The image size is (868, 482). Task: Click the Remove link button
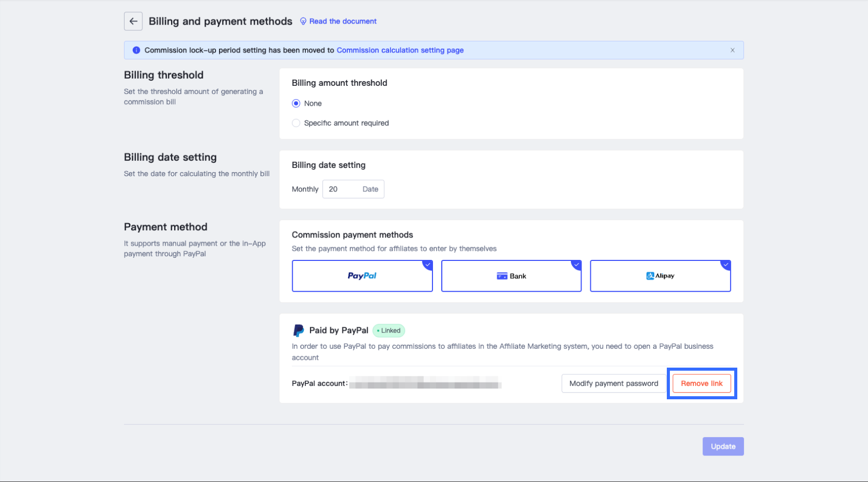(702, 383)
